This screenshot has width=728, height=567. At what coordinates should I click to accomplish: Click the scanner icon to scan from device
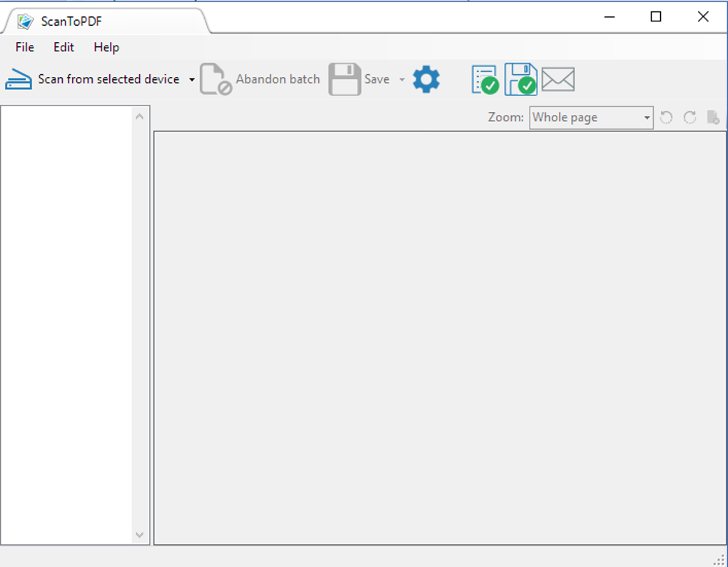point(19,79)
